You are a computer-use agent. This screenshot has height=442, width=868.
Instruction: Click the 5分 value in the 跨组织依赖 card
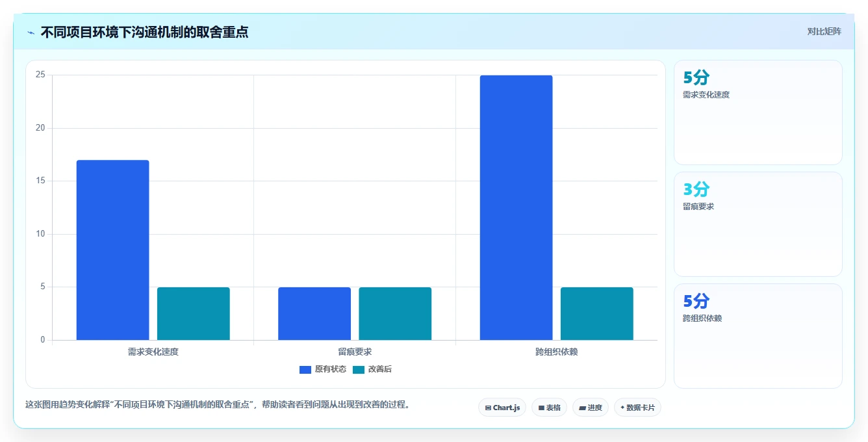(696, 301)
